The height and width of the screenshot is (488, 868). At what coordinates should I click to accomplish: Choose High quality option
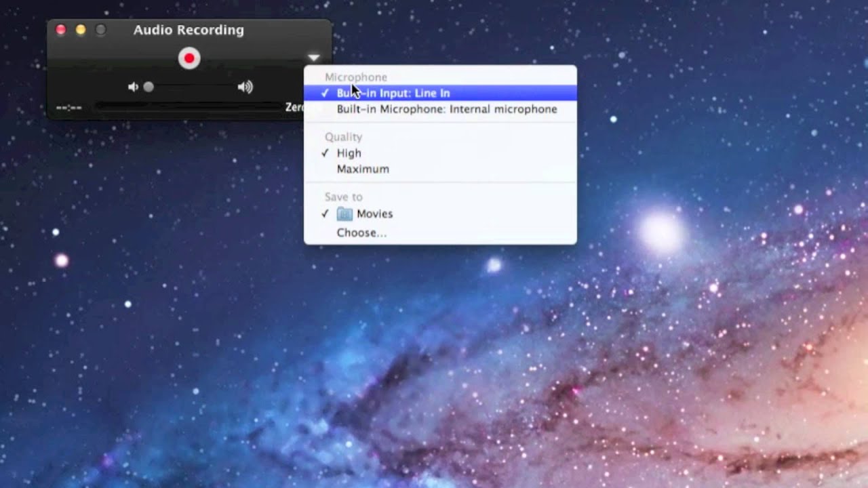tap(440, 153)
